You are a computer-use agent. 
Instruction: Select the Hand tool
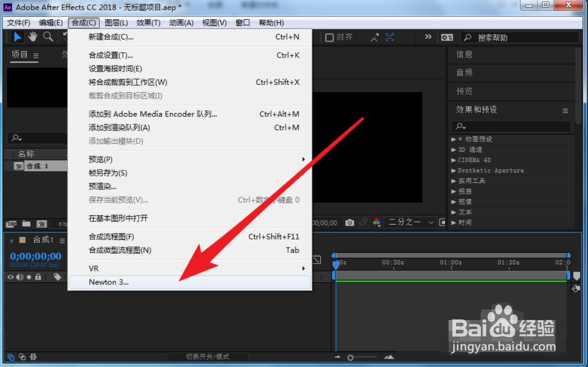point(33,37)
